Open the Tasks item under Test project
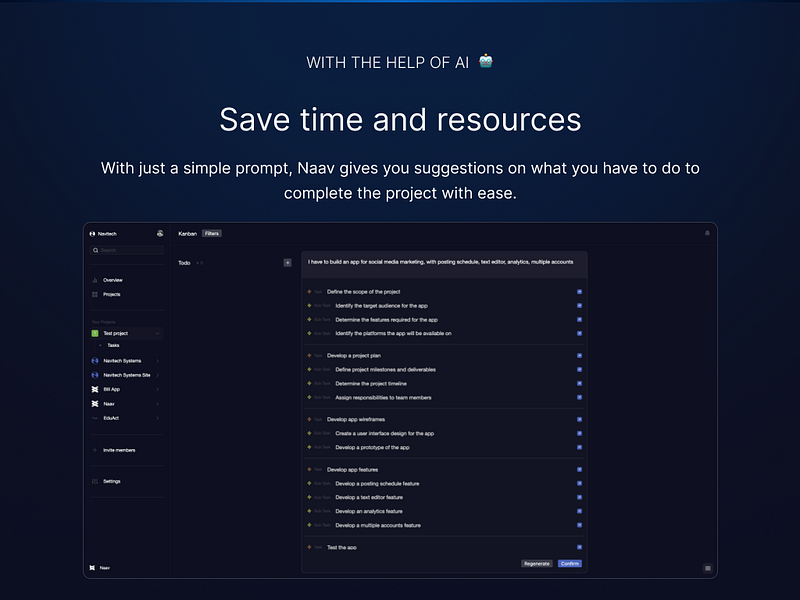The width and height of the screenshot is (800, 600). [x=115, y=345]
